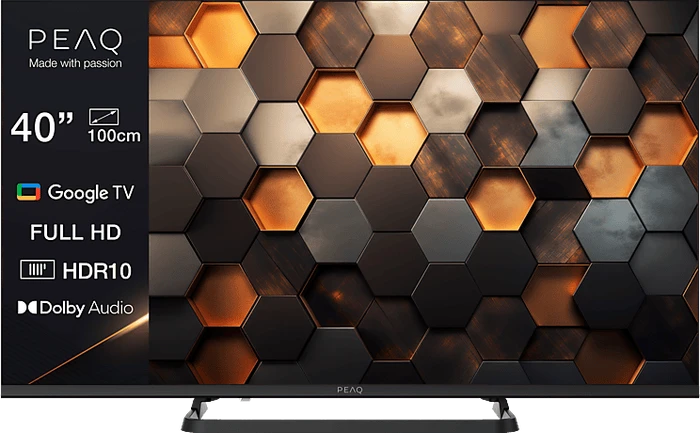The image size is (700, 433).
Task: Click the 40" screen size label
Action: [x=42, y=127]
